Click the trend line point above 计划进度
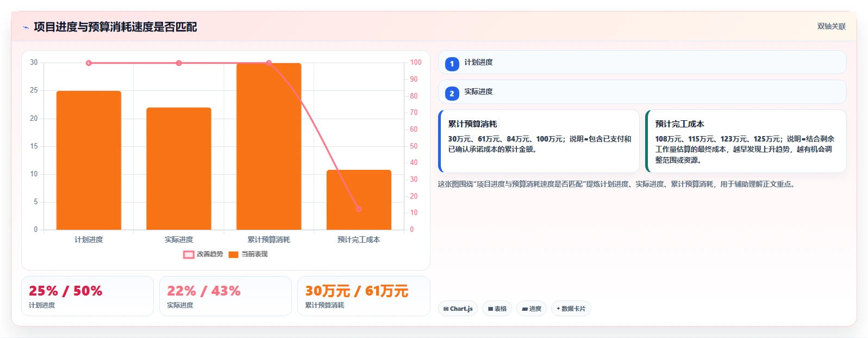 pos(89,63)
